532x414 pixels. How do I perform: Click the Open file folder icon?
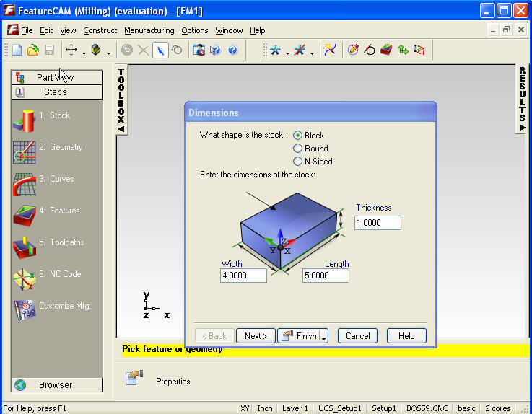pyautogui.click(x=33, y=50)
